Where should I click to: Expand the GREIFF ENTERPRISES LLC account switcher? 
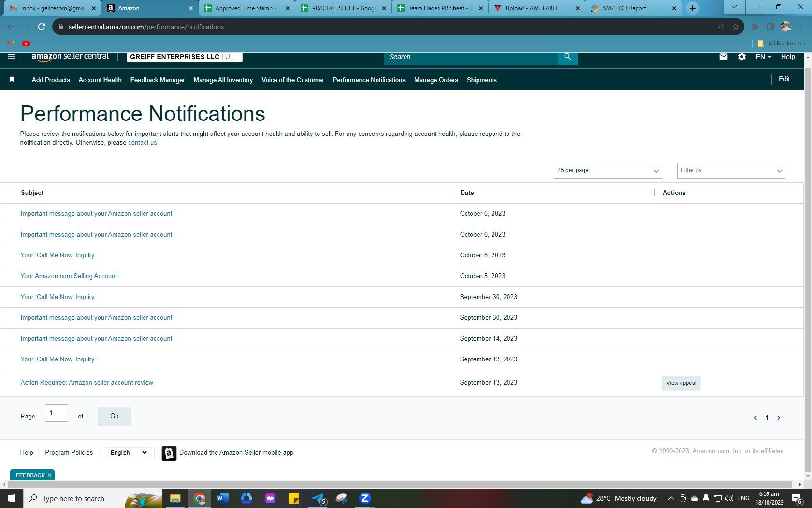tap(184, 57)
